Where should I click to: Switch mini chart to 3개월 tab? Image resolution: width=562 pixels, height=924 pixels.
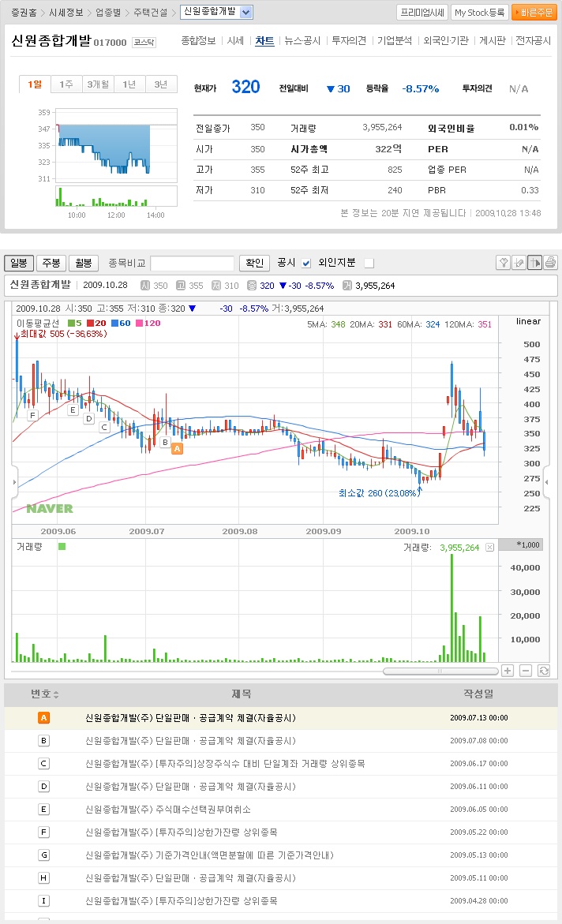click(98, 84)
